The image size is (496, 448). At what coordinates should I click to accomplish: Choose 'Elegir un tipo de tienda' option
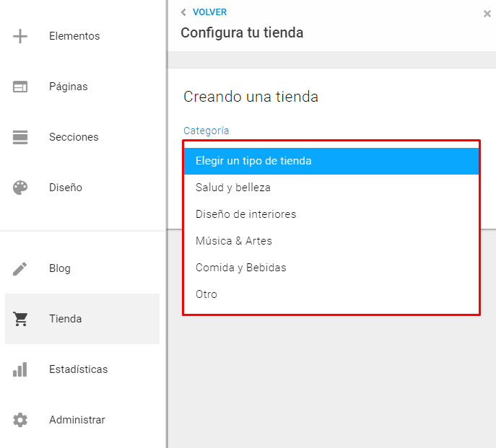click(331, 161)
